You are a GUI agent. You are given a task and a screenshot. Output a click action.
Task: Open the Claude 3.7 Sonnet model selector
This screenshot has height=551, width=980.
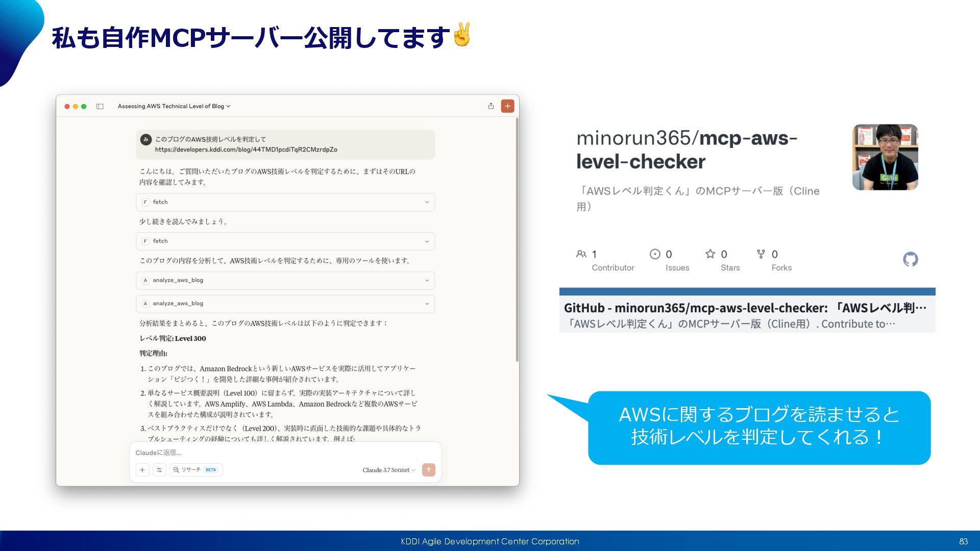tap(389, 470)
